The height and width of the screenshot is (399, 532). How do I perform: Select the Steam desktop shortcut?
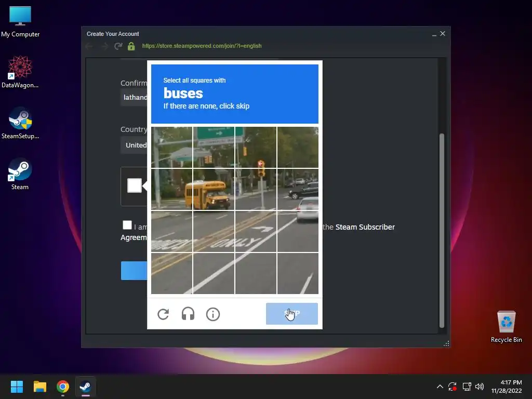(20, 174)
